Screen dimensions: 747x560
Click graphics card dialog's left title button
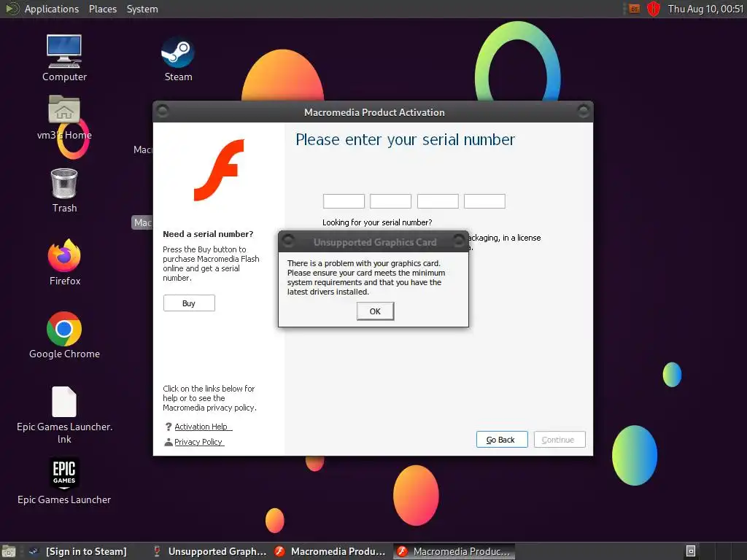pos(287,241)
